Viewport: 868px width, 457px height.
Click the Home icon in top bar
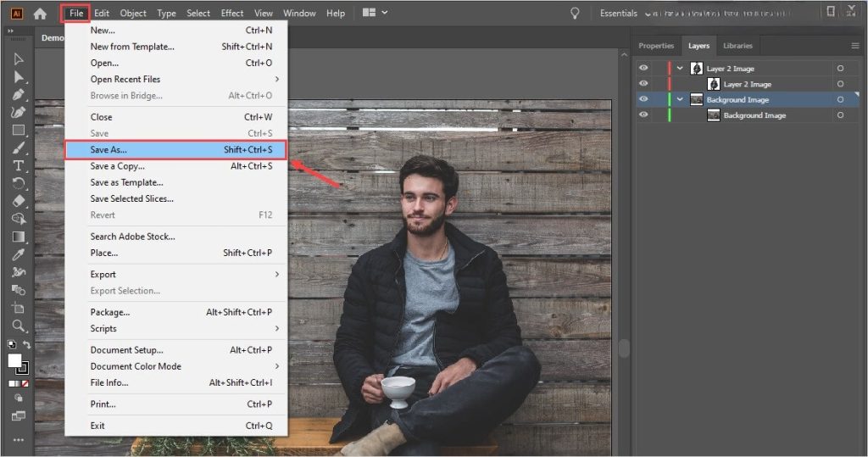tap(40, 14)
